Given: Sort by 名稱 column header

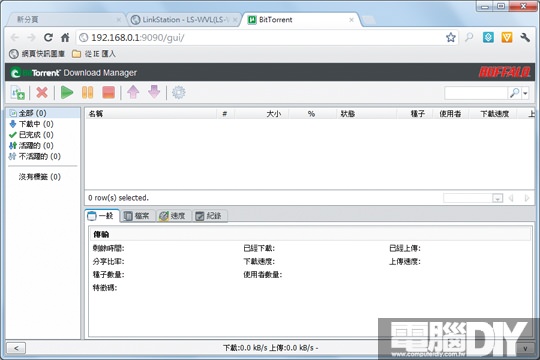Looking at the screenshot, I should (x=151, y=114).
